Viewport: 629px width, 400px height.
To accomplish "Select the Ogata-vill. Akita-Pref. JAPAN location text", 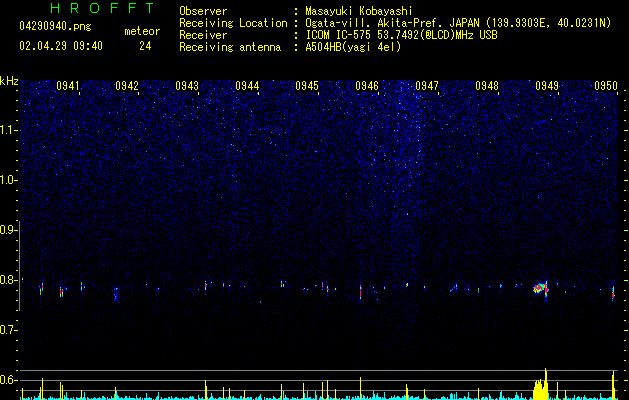I will click(x=458, y=23).
